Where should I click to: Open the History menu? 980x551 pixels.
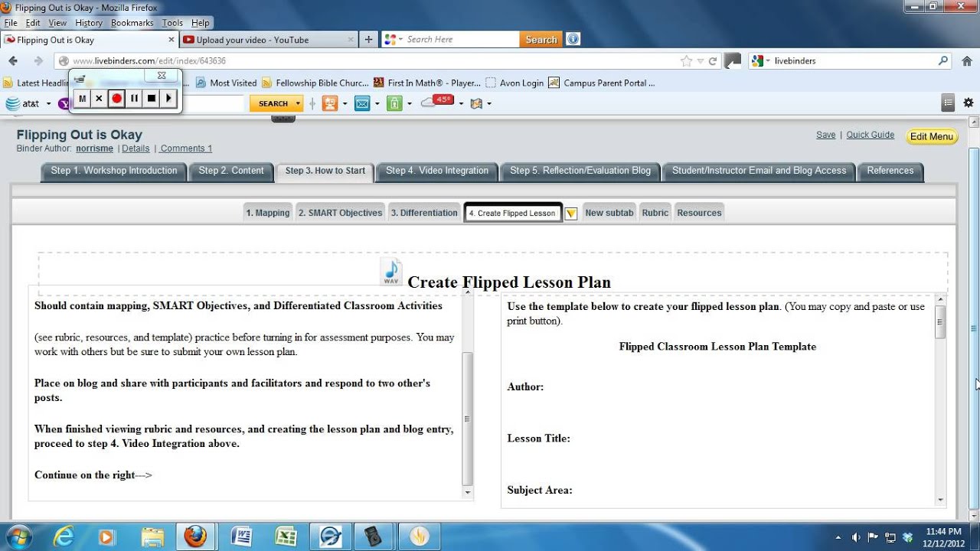89,23
